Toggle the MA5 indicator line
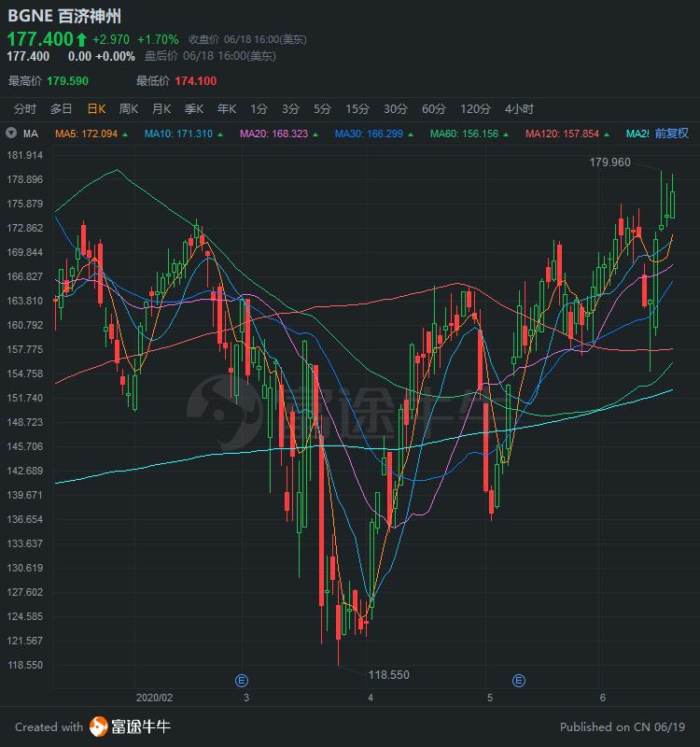This screenshot has width=700, height=747. (86, 134)
